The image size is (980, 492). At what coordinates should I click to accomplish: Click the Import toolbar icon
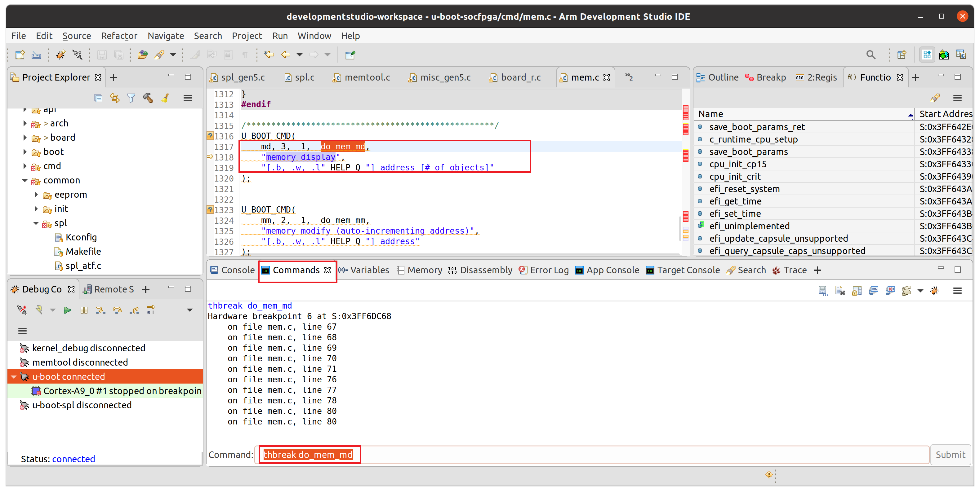[36, 55]
